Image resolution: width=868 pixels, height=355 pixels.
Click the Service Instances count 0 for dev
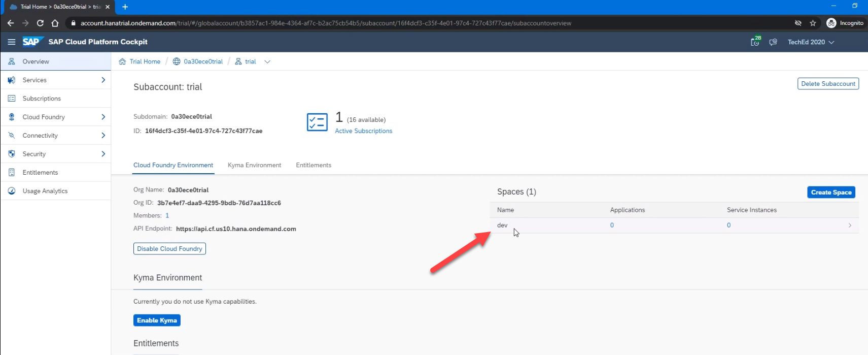coord(728,225)
